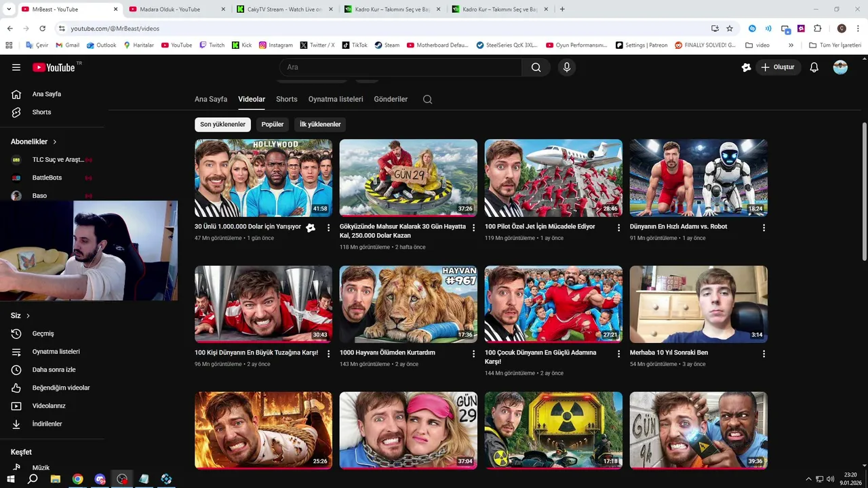Open Dünyanın En Hızlı Adamı vs. Robot thumbnail
Image resolution: width=868 pixels, height=488 pixels.
click(698, 178)
